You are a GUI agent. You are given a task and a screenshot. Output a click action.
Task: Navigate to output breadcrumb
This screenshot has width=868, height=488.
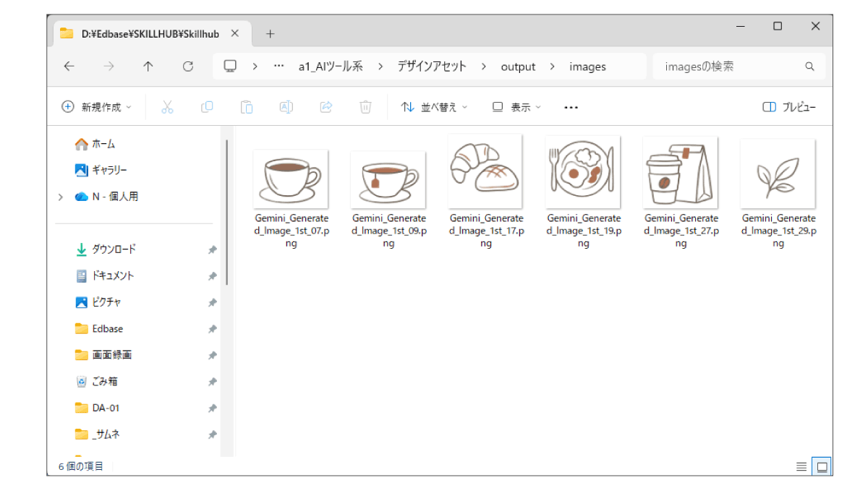(x=518, y=67)
